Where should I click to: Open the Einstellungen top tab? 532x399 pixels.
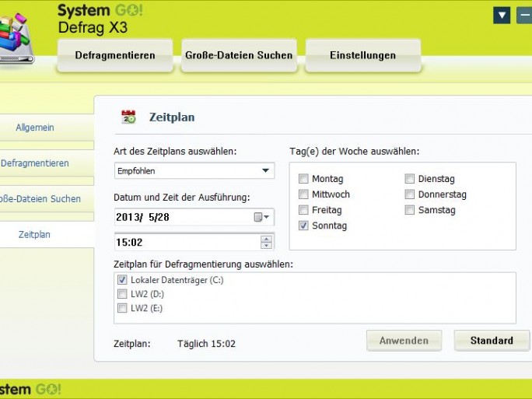(363, 55)
